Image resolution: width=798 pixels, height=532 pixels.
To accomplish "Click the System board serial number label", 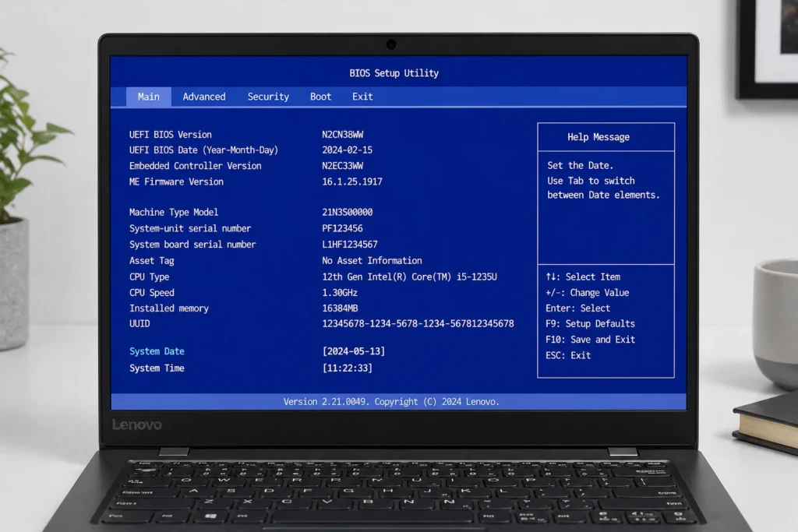I will (x=192, y=245).
